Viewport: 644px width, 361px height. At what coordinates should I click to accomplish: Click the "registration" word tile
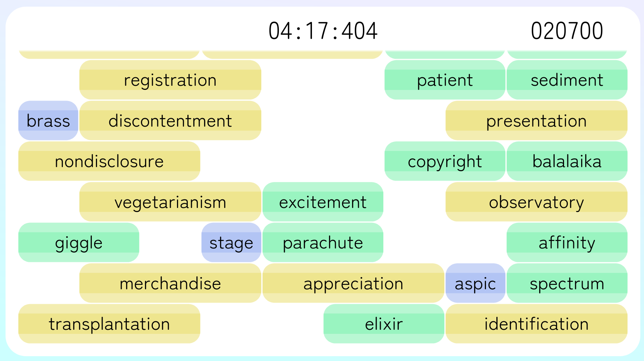(x=170, y=80)
